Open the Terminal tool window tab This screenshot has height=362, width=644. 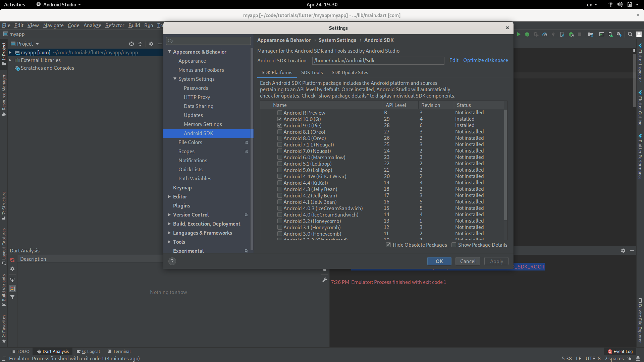pos(119,351)
